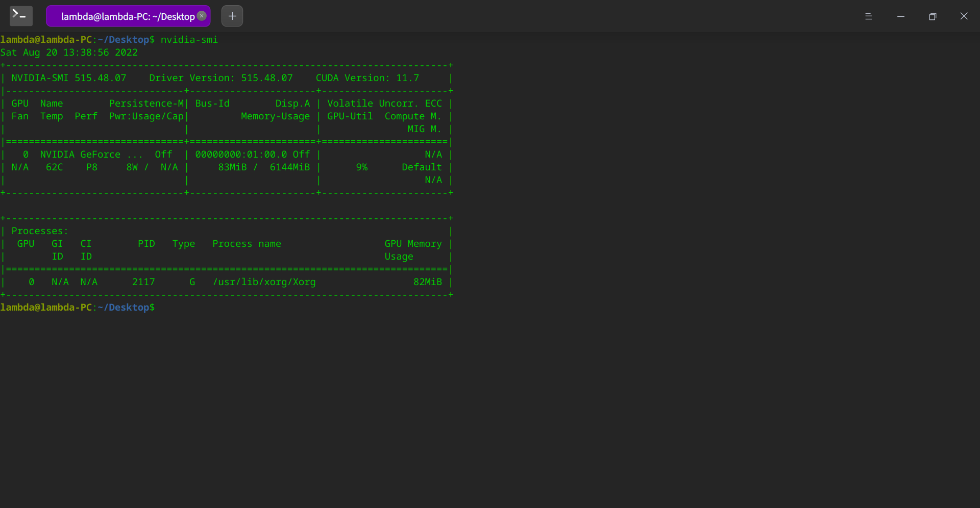
Task: Select the lambda@lambda-PC: ~/Desktop tab
Action: pos(128,16)
